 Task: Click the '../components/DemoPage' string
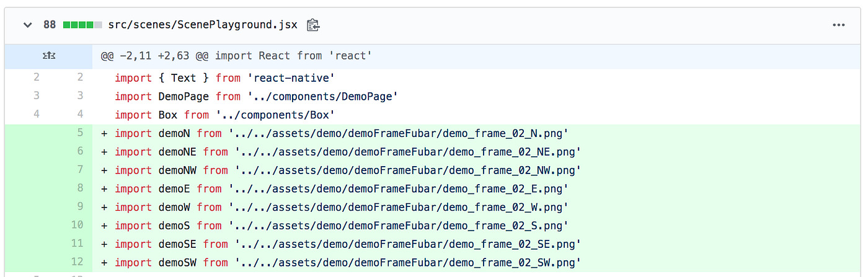[322, 97]
